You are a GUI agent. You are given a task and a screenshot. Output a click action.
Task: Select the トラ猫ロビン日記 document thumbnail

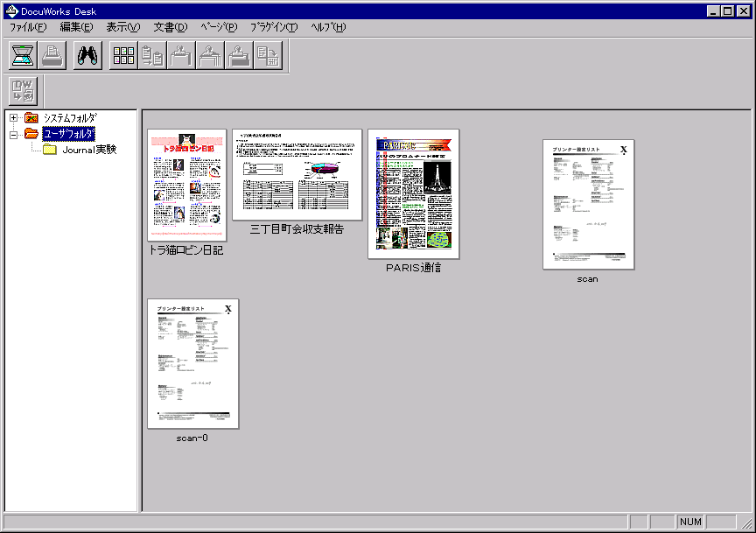tap(186, 186)
